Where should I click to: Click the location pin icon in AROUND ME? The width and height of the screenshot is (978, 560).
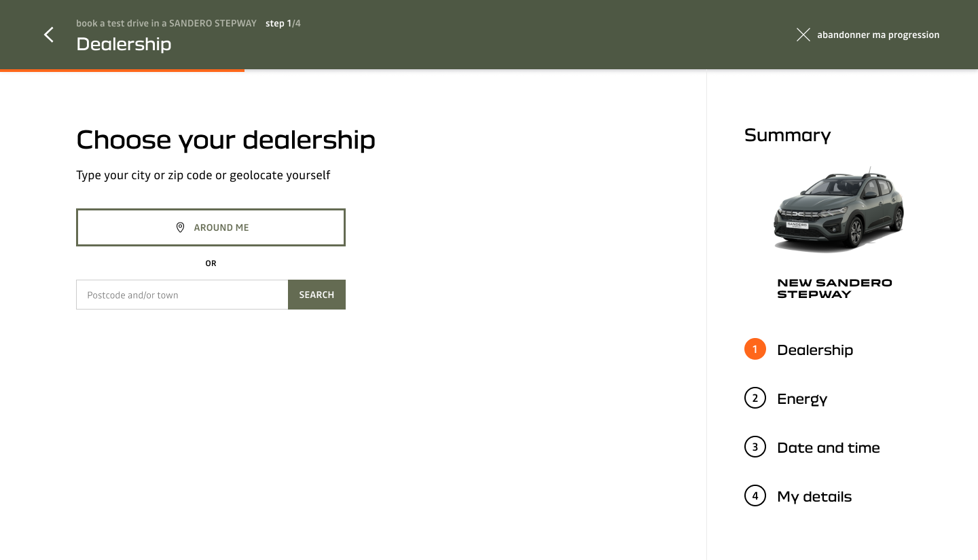[180, 227]
